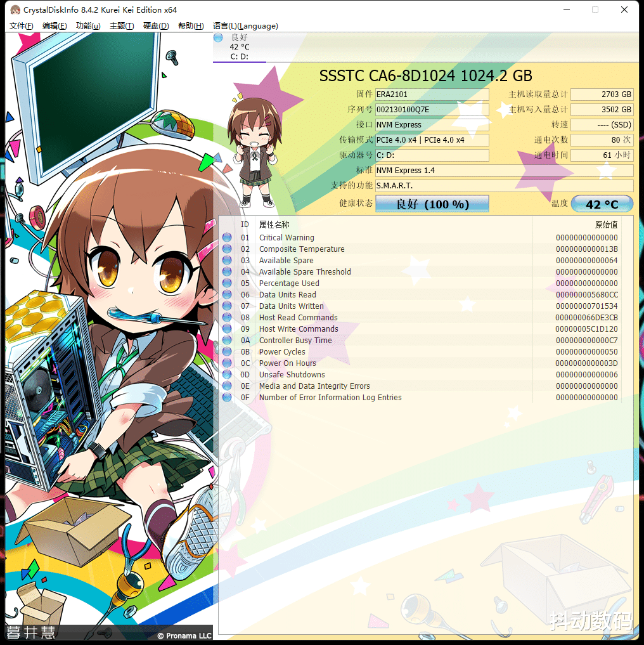Click the status orb for Unsafe Shutdowns
Viewport: 644px width, 645px height.
click(x=227, y=374)
